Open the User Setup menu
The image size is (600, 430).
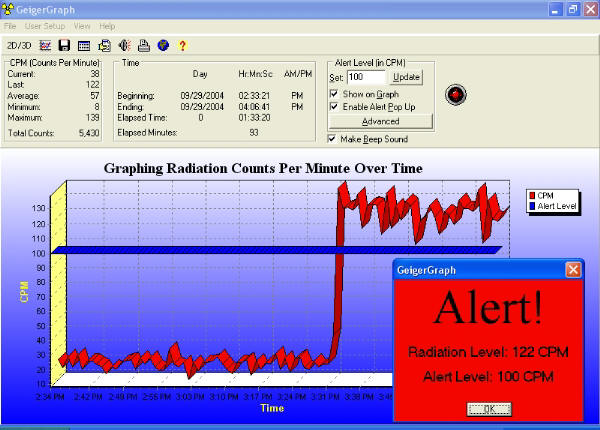click(45, 26)
